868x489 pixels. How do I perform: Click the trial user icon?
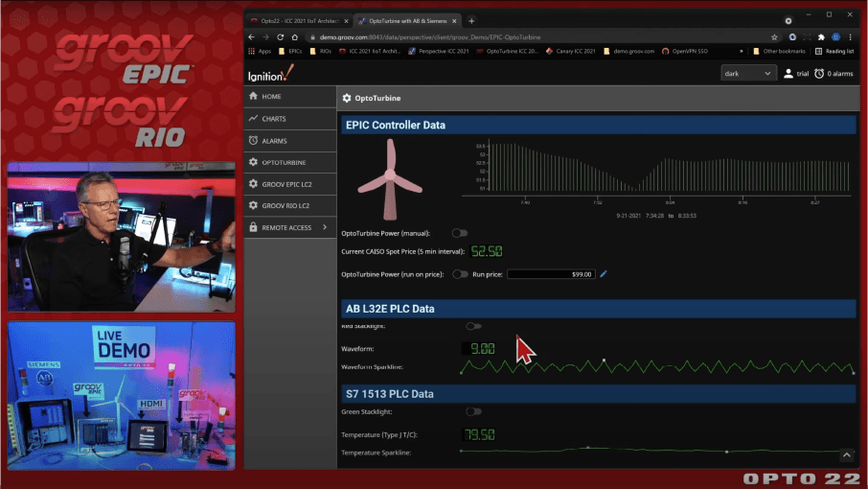point(788,74)
